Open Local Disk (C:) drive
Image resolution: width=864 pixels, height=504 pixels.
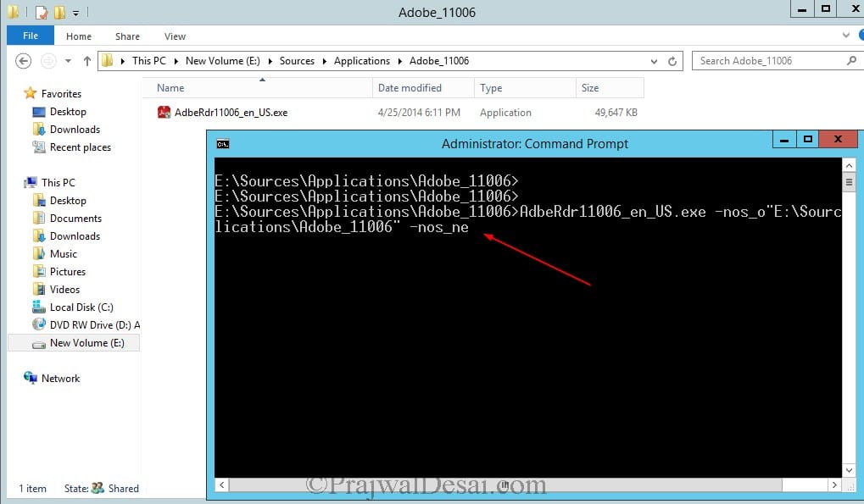click(x=81, y=307)
